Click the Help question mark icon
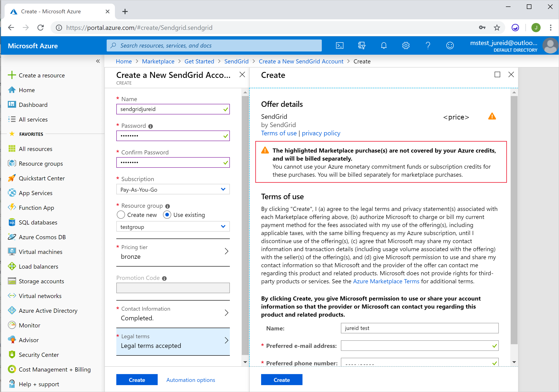This screenshot has width=559, height=392. pyautogui.click(x=428, y=45)
